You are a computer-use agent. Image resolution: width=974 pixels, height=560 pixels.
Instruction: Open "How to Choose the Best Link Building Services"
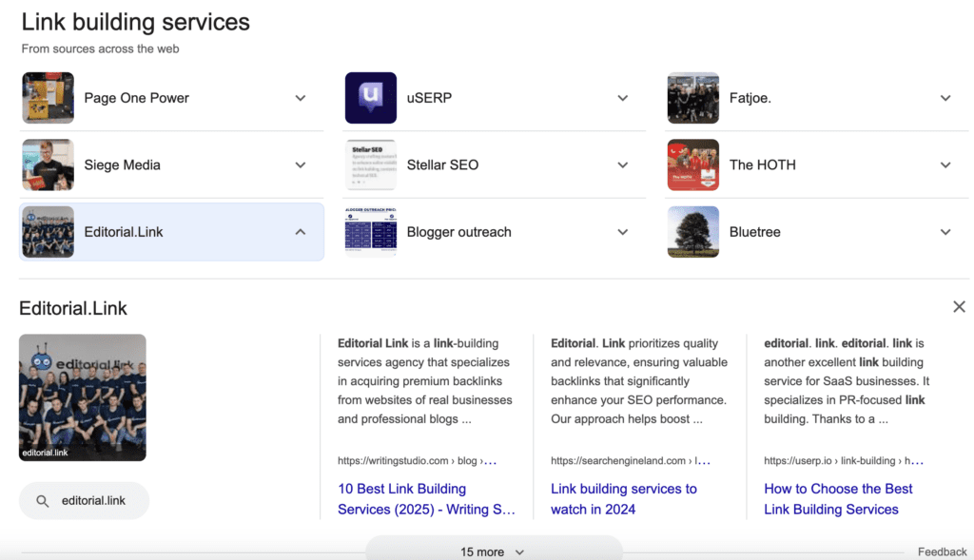(x=838, y=499)
